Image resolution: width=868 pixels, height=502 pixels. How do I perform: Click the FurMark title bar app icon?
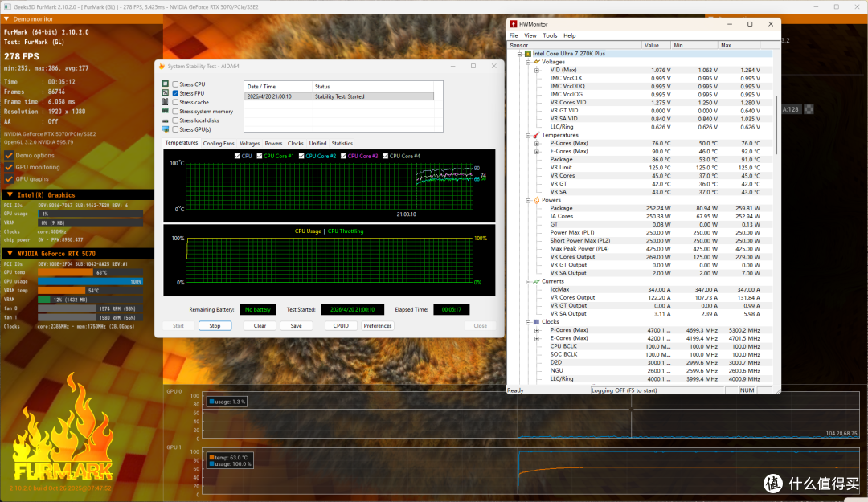(x=7, y=6)
